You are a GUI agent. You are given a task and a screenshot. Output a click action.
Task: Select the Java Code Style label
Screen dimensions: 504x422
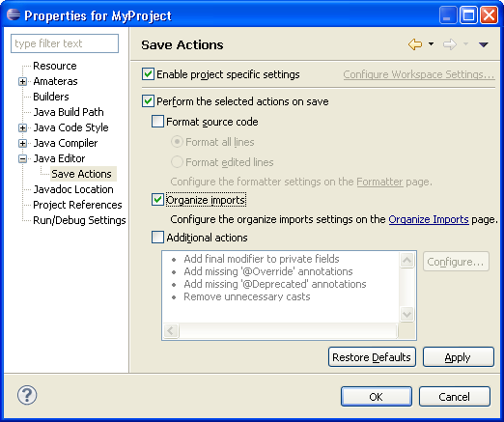click(71, 127)
